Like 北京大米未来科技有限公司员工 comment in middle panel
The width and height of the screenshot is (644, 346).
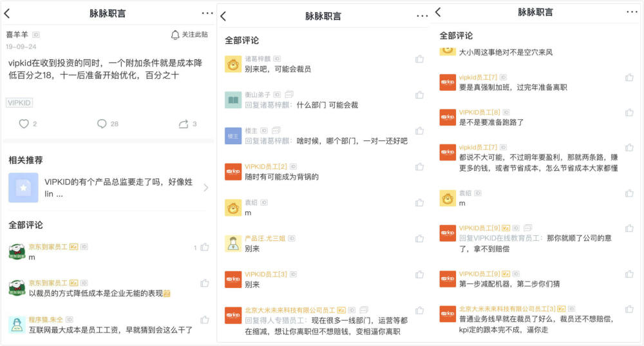419,311
